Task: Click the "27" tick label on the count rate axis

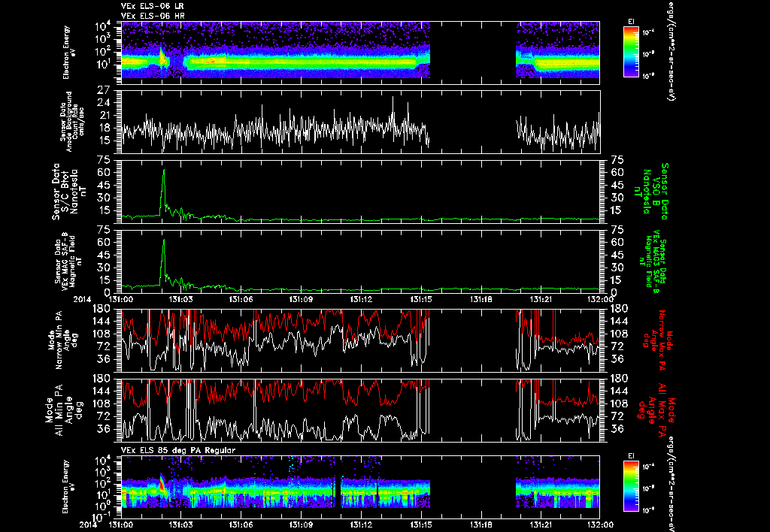Action: point(104,90)
